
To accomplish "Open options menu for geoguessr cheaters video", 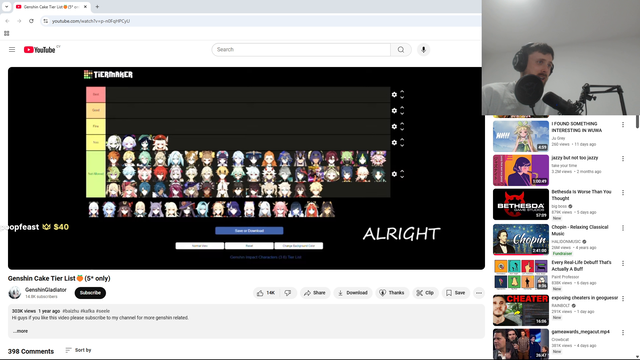I will pyautogui.click(x=623, y=298).
